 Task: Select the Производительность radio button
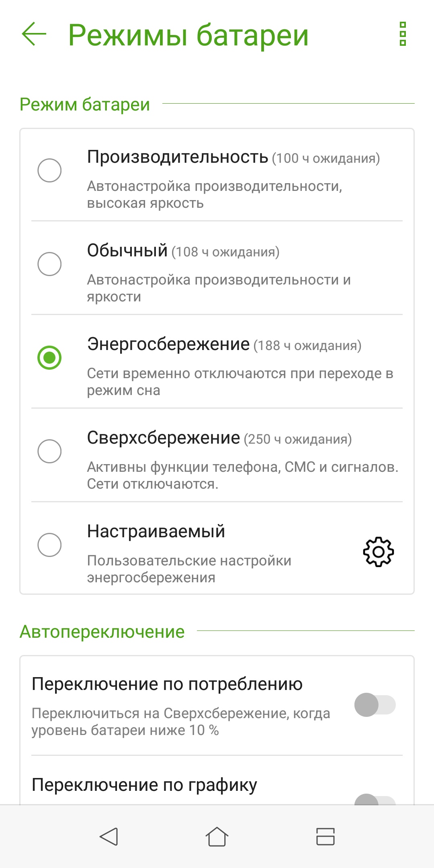[49, 170]
